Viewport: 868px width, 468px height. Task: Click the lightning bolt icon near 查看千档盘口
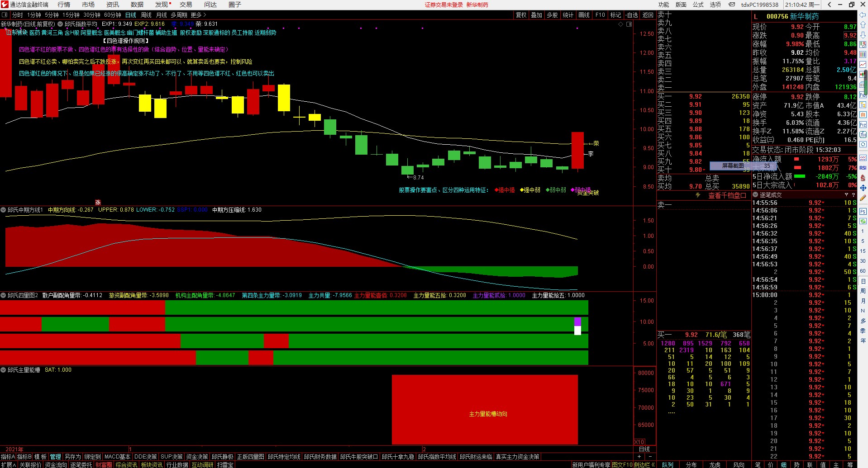698,195
